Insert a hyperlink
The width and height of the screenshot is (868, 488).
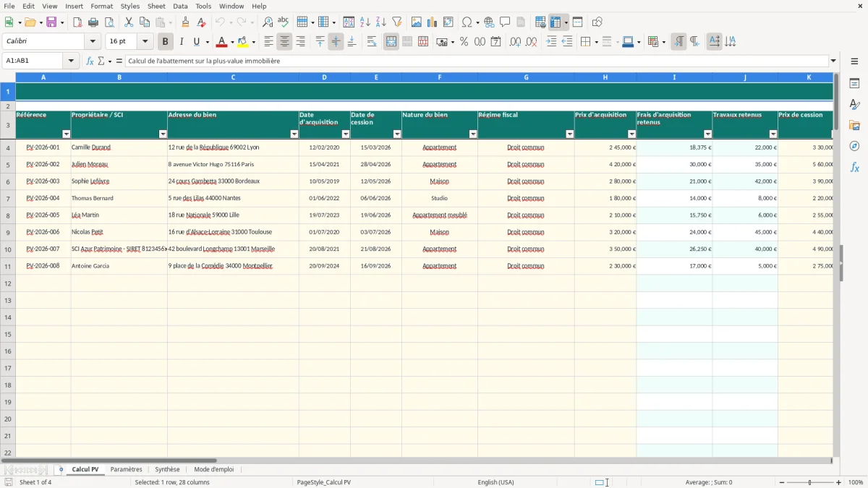(489, 22)
